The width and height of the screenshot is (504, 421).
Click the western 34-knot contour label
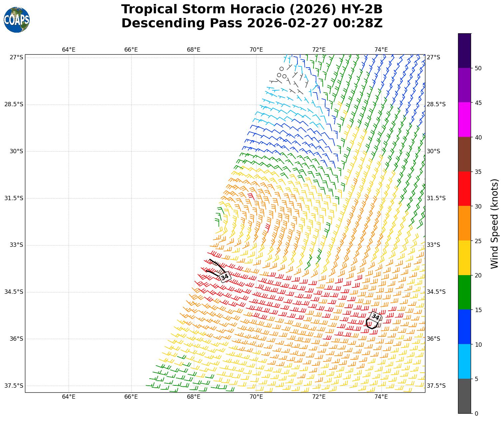pos(225,277)
